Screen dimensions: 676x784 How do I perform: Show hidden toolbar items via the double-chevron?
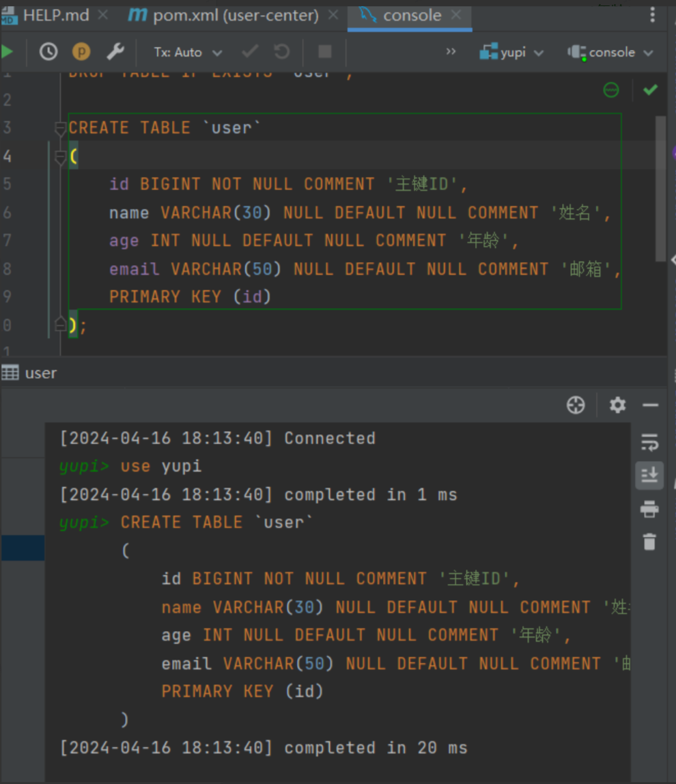[x=451, y=52]
